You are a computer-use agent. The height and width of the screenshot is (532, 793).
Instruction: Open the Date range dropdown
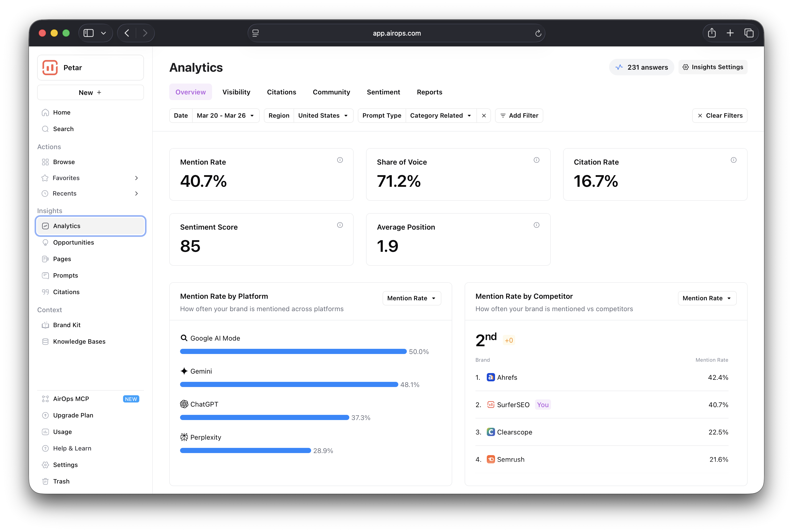[x=225, y=116]
